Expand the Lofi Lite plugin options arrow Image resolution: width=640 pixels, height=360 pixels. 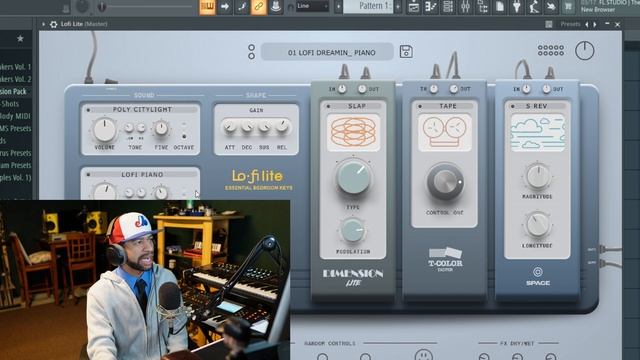[43, 24]
